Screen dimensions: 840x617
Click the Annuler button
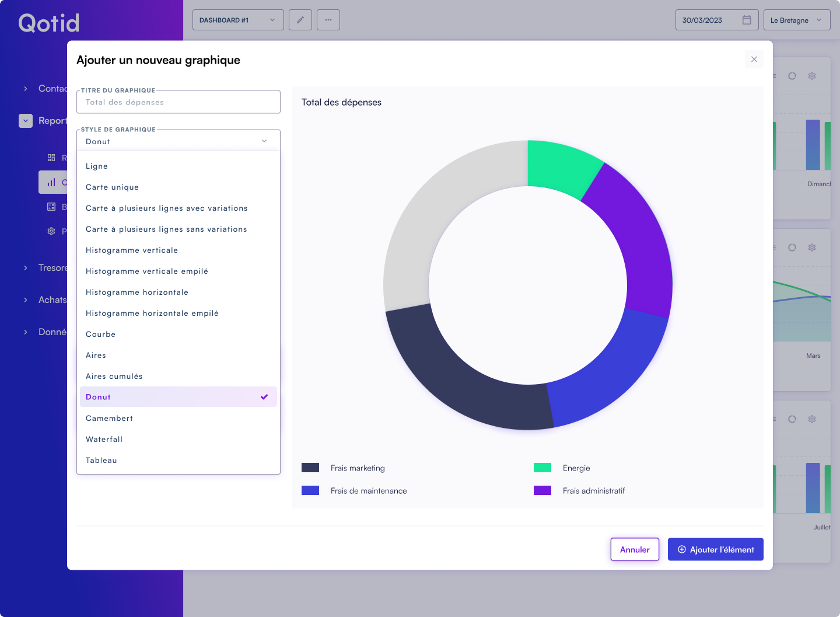click(635, 549)
